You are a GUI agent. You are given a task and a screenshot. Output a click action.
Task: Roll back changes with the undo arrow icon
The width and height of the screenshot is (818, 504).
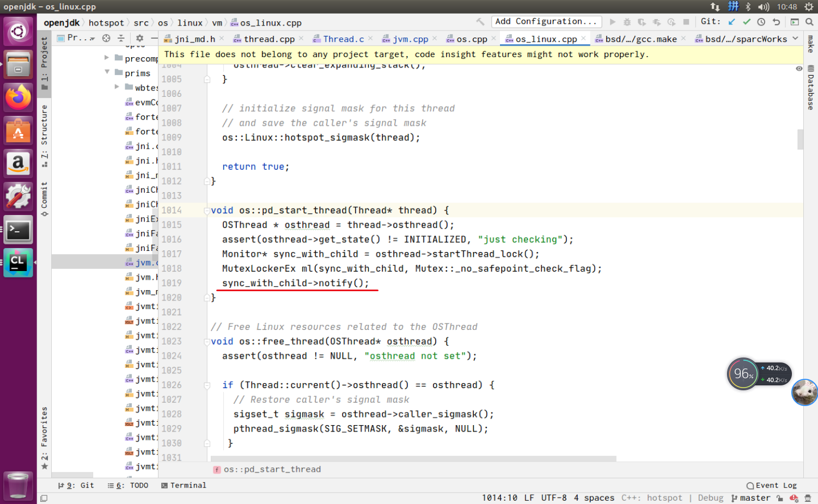(776, 21)
